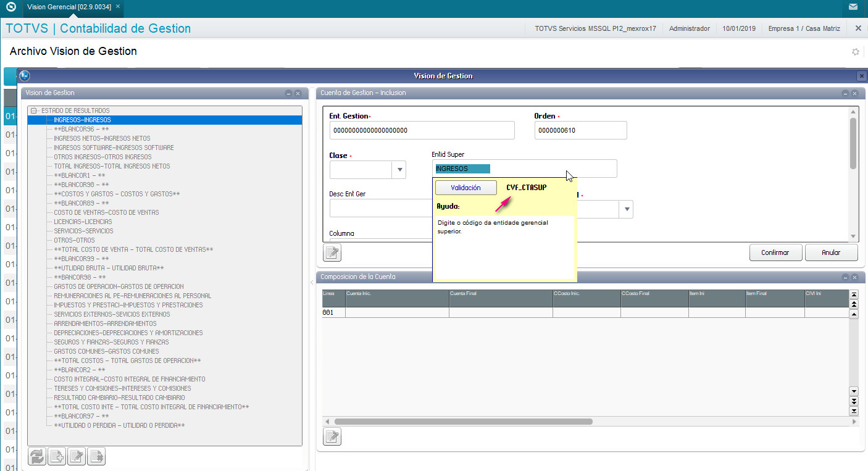Click the TOTVS logo icon at top left

[10, 7]
